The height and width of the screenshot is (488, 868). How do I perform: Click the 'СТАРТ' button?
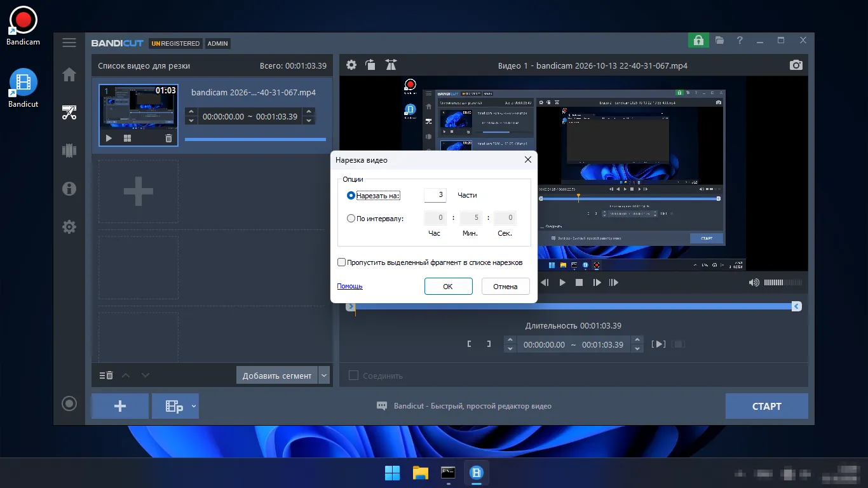coord(767,406)
